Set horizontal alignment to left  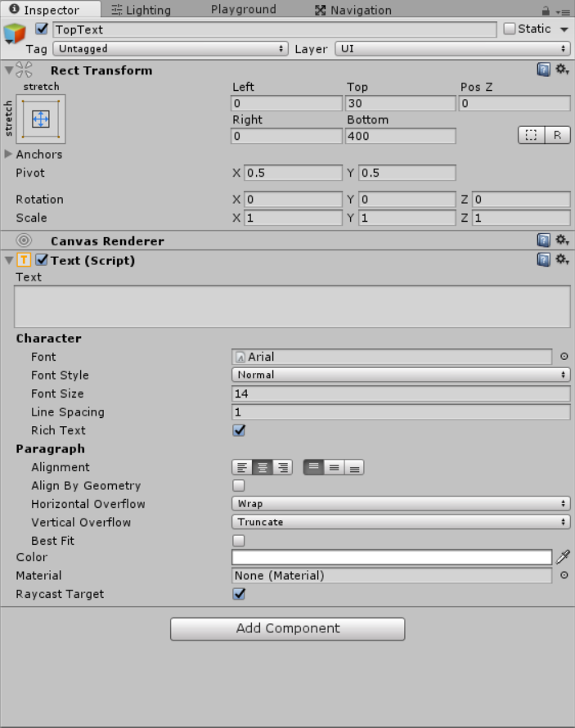[242, 467]
